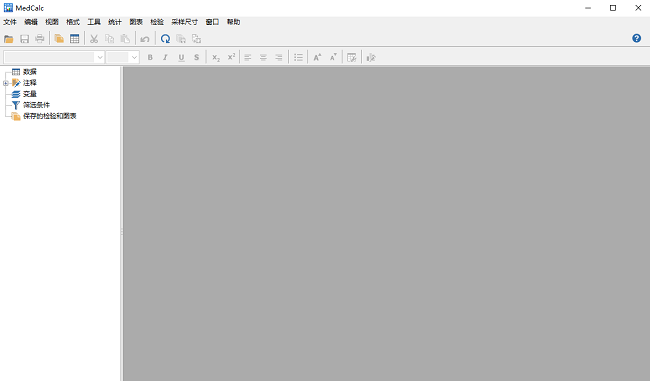650x381 pixels.
Task: Click the blue Help question mark icon
Action: pyautogui.click(x=636, y=38)
